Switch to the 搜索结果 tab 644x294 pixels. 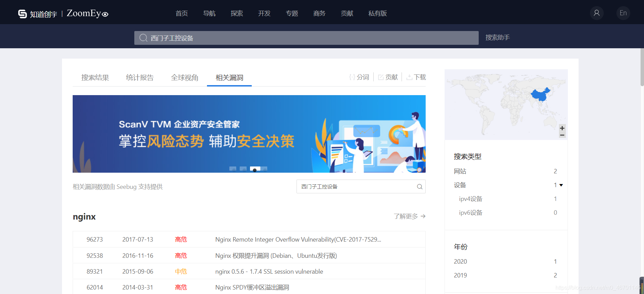[x=95, y=78]
